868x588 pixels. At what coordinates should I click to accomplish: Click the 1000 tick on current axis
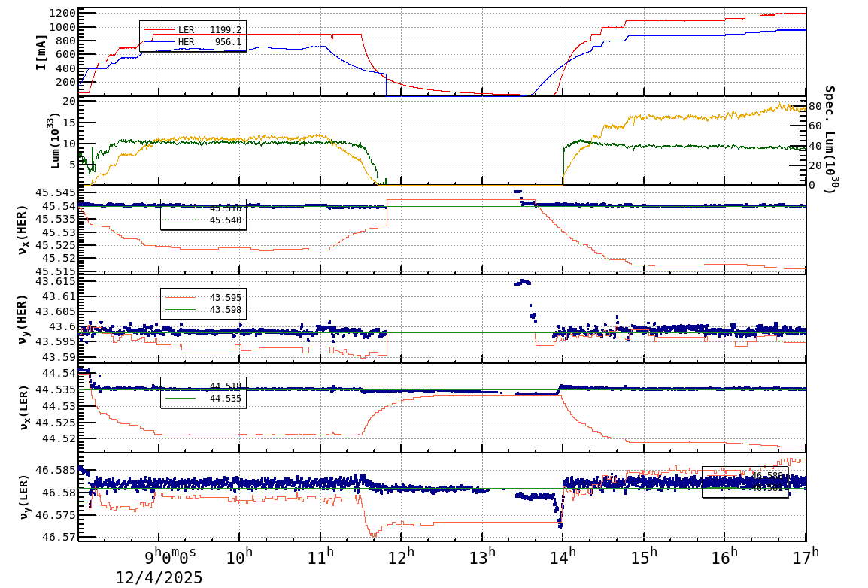click(x=62, y=27)
